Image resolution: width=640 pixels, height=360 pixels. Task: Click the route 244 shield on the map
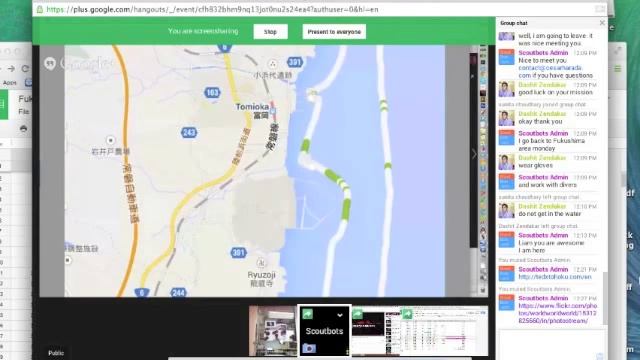coord(178,292)
